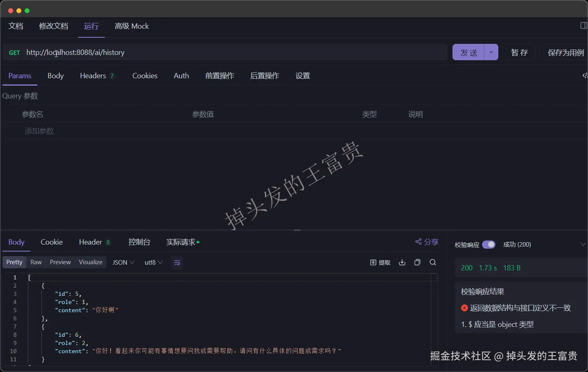Select the response Cookie tab

tap(52, 242)
